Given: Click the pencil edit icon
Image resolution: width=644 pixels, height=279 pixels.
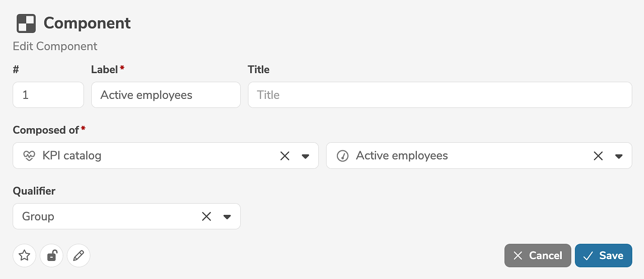Looking at the screenshot, I should pyautogui.click(x=79, y=256).
